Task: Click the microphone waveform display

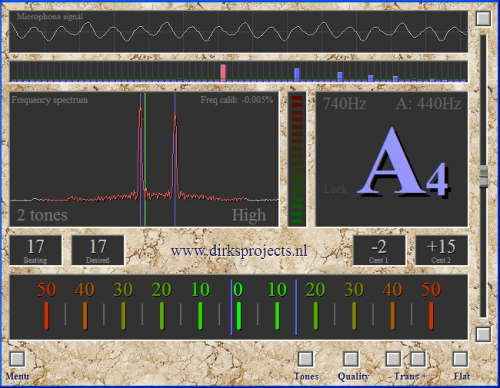Action: tap(238, 32)
